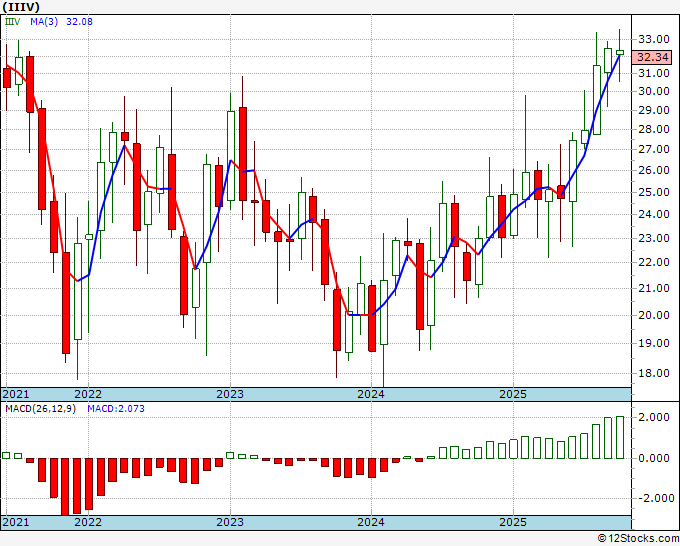Click the last MACD histogram bar
Screen dimensions: 680x546
tap(620, 437)
